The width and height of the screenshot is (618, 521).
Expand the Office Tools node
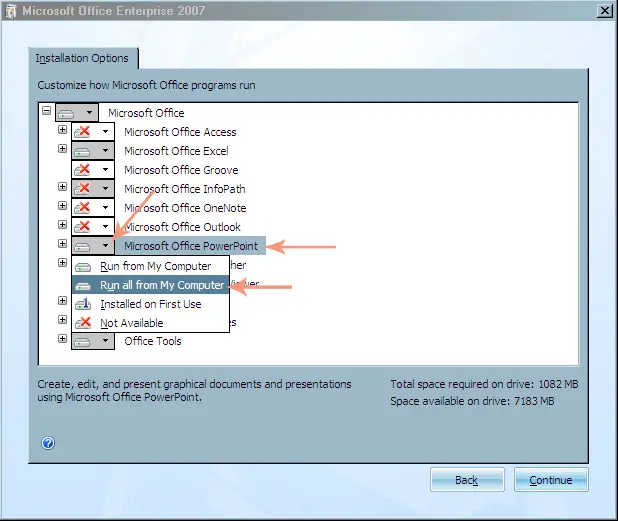coord(62,339)
